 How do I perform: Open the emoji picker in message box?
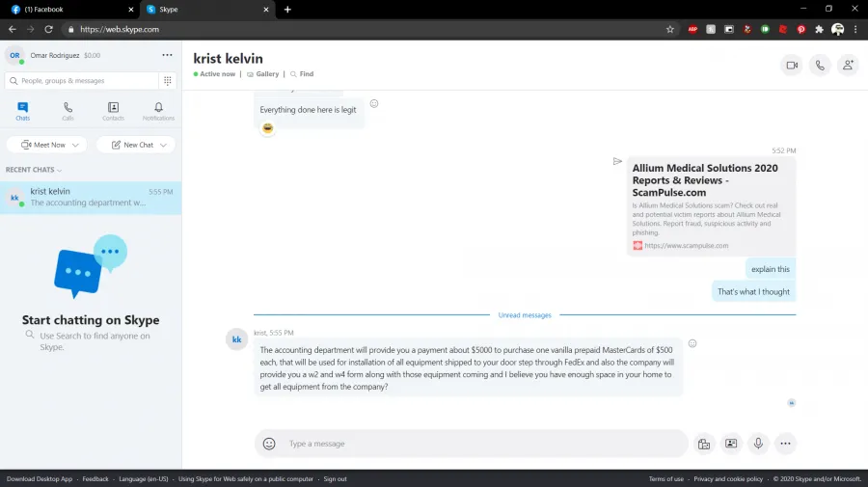269,444
